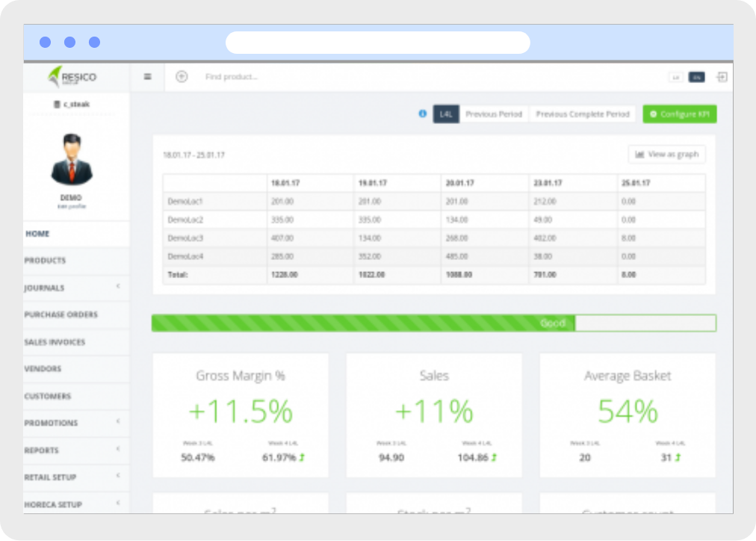Click the DemoLoc3 row label

[x=185, y=238]
